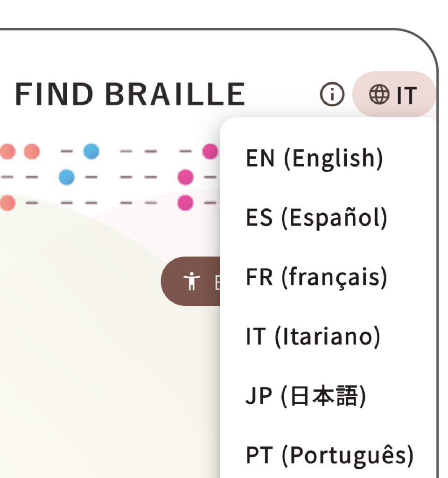Image resolution: width=448 pixels, height=478 pixels.
Task: Select the accessibility person icon on brown button
Action: pos(191,280)
